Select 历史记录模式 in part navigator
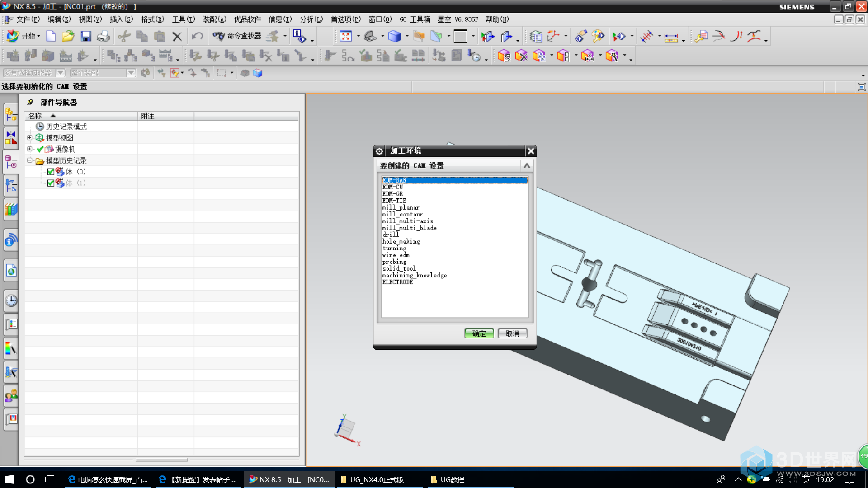 [66, 127]
